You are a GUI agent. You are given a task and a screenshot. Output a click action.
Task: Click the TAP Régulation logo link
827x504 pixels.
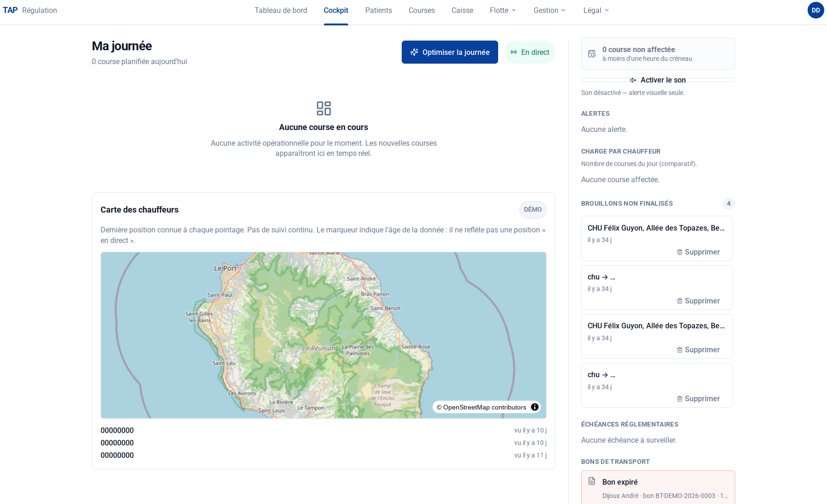30,10
